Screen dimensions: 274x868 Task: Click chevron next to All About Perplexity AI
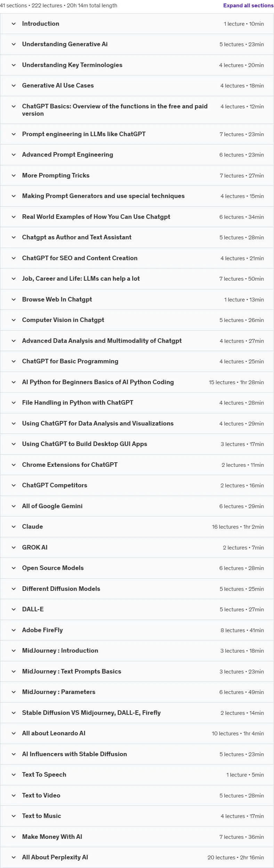pyautogui.click(x=14, y=857)
